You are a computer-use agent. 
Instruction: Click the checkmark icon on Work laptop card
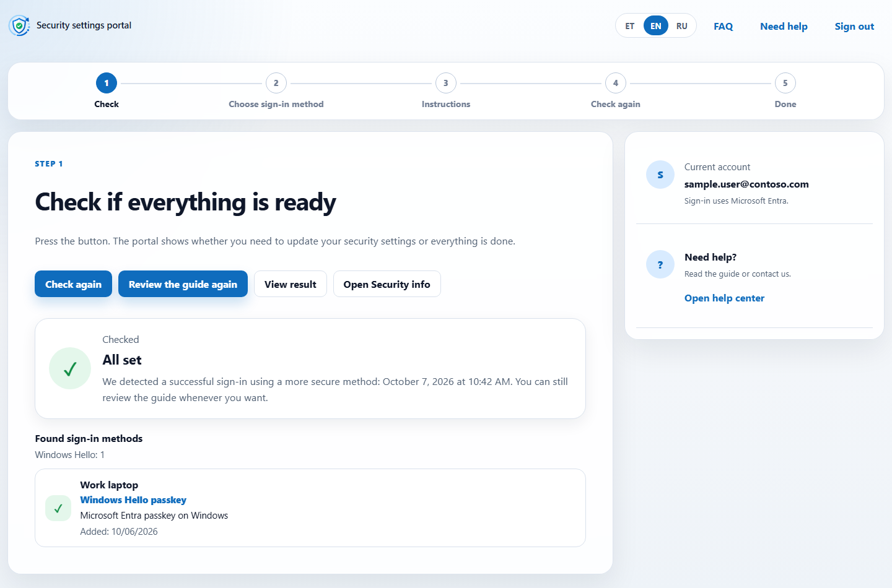58,508
